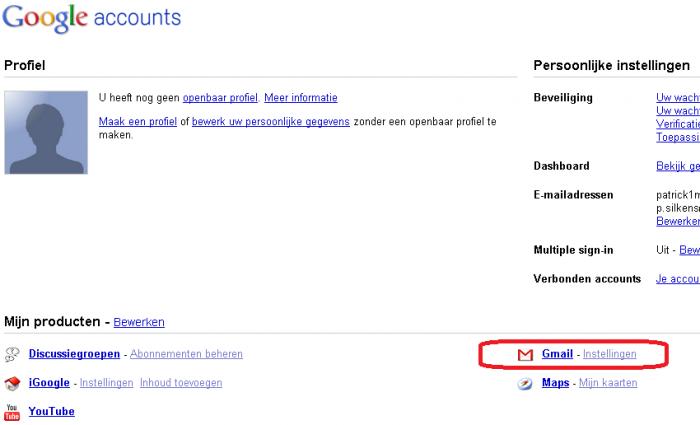Click 'Meer informatie' link
This screenshot has width=700, height=425.
(x=300, y=98)
